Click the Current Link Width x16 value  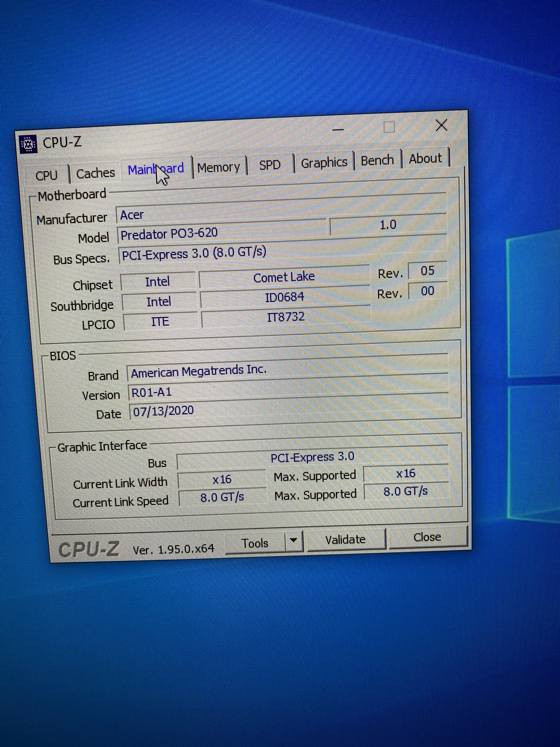coord(222,479)
